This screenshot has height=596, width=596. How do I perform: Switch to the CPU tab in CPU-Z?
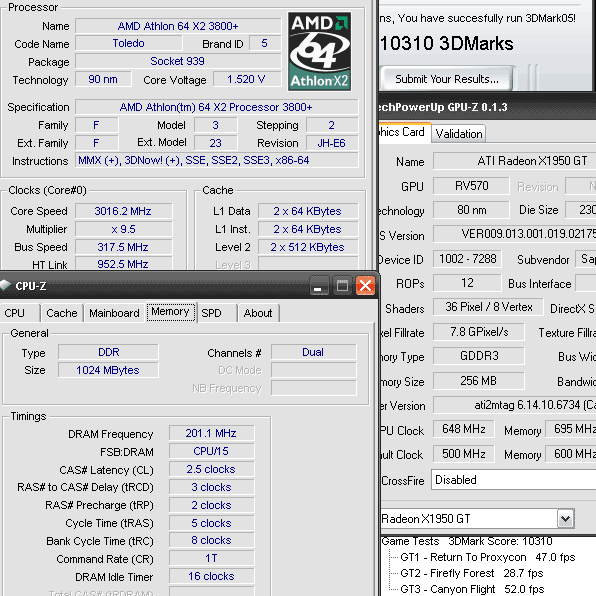click(x=20, y=313)
